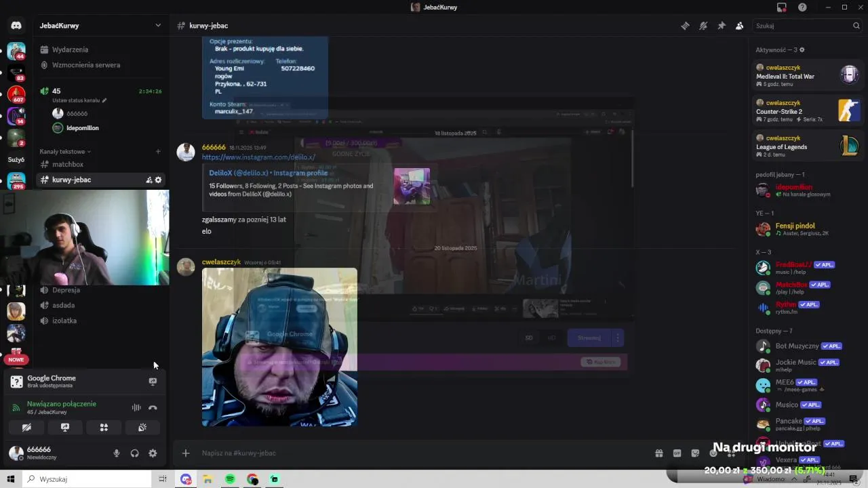The image size is (868, 488).
Task: Create invite for kurwy-jebac channel
Action: 149,180
